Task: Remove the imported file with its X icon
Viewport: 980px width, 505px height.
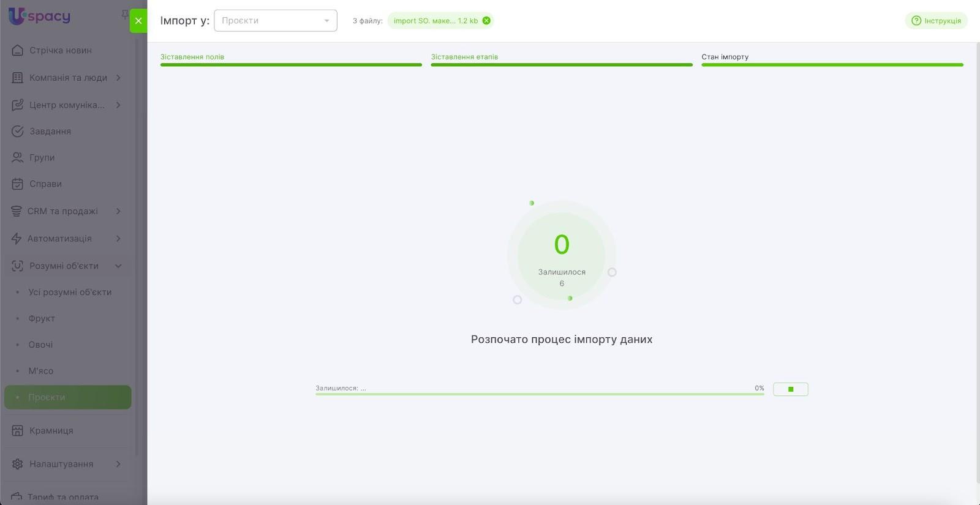Action: (486, 21)
